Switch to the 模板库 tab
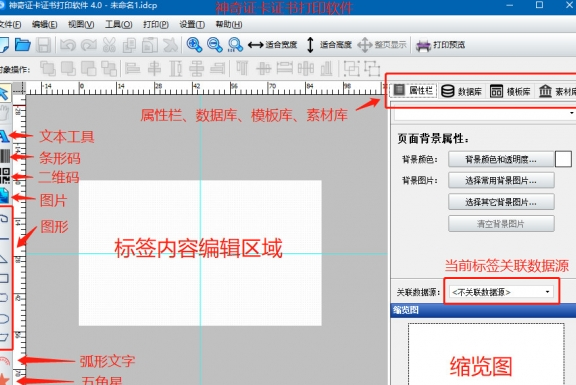576x385 pixels. (x=510, y=91)
